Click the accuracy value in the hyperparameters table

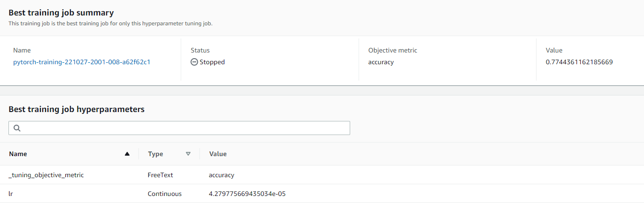pos(222,175)
